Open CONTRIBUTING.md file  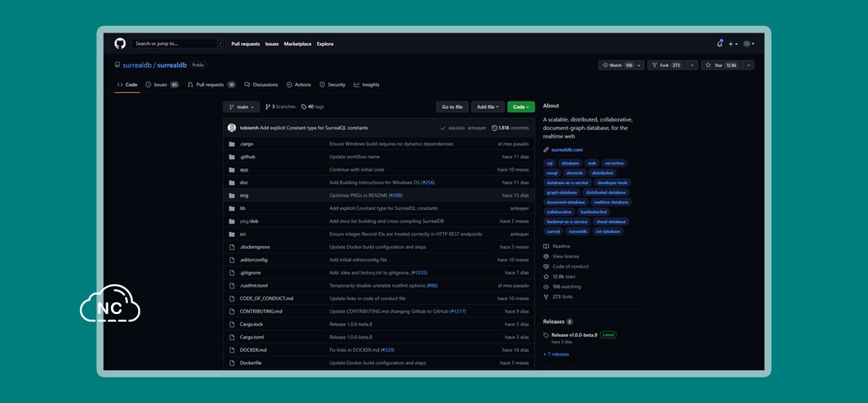tap(261, 311)
